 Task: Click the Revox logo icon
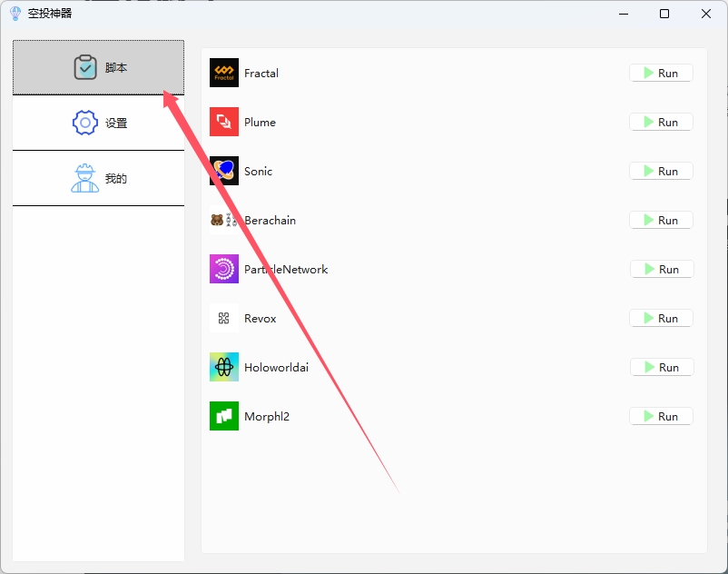tap(224, 318)
